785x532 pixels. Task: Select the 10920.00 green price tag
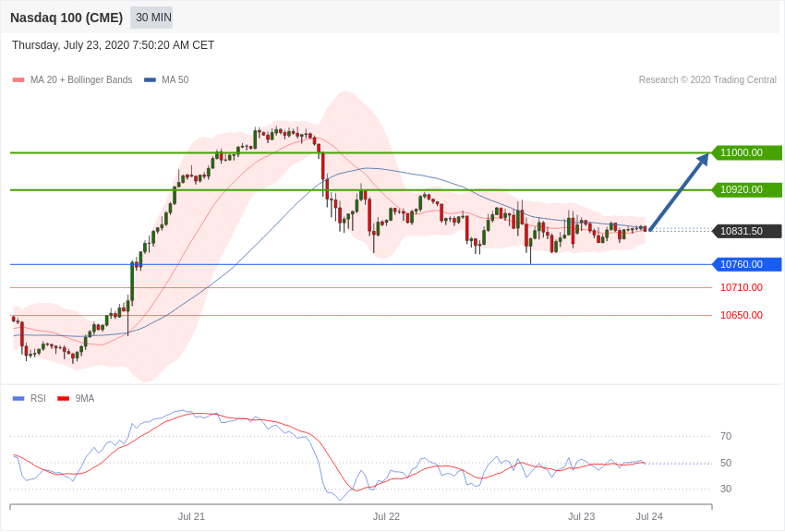pos(746,189)
